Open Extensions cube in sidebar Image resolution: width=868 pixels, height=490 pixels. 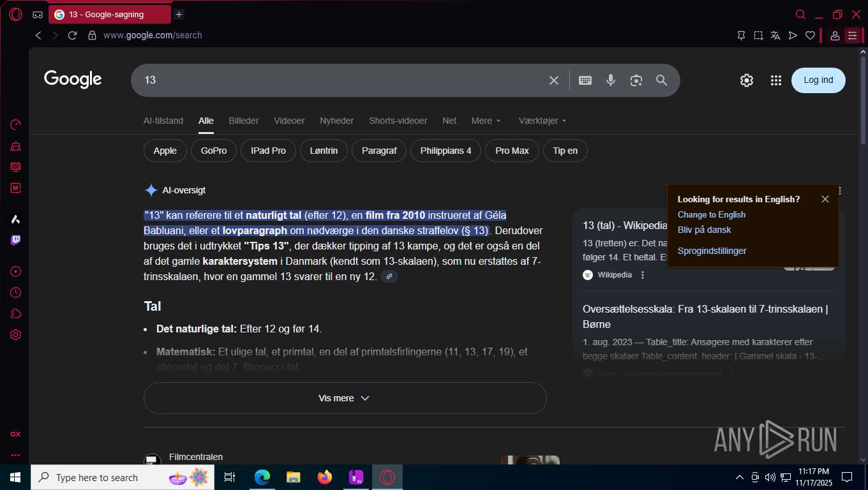coord(16,314)
